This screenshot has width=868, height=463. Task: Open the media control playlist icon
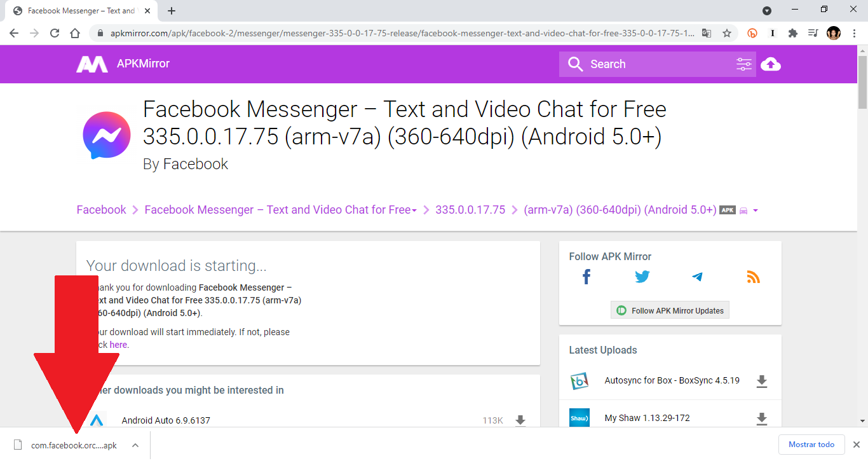(x=813, y=33)
